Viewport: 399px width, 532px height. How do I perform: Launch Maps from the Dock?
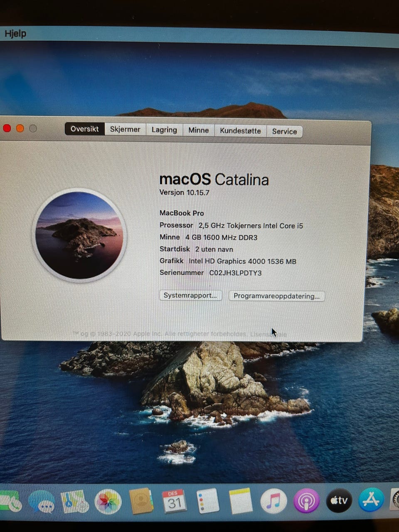coord(75,501)
